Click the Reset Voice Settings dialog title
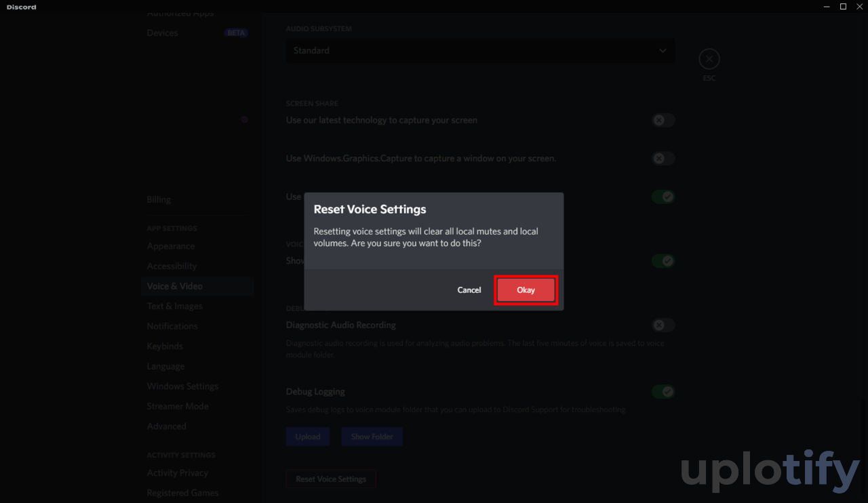Viewport: 868px width, 503px height. 370,209
